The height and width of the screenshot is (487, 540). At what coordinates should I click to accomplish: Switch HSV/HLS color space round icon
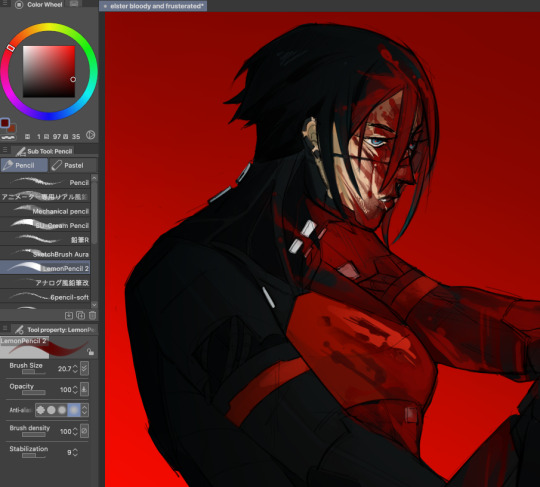tap(91, 135)
